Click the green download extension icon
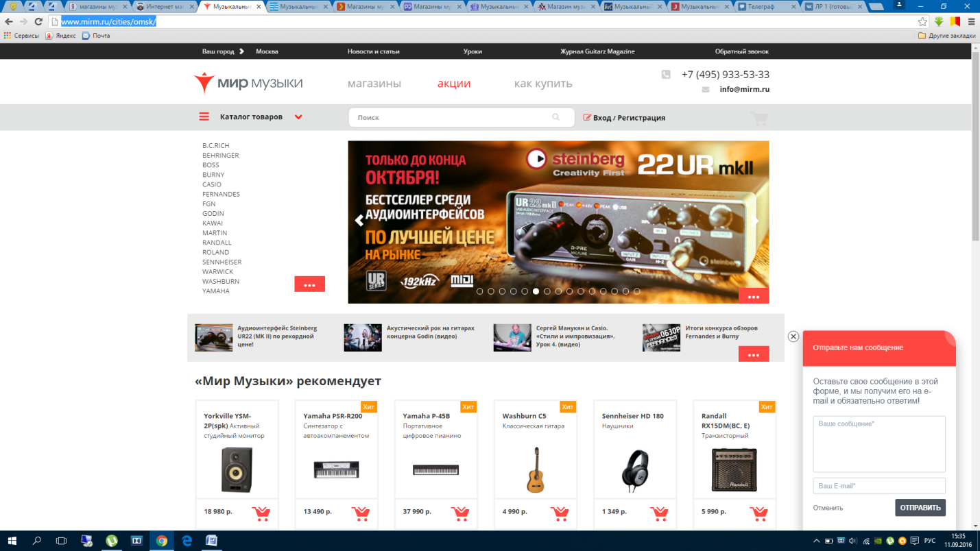This screenshot has width=980, height=551. (939, 22)
